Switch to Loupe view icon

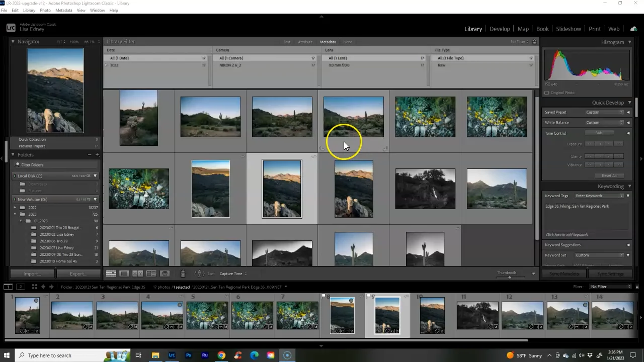pos(124,274)
